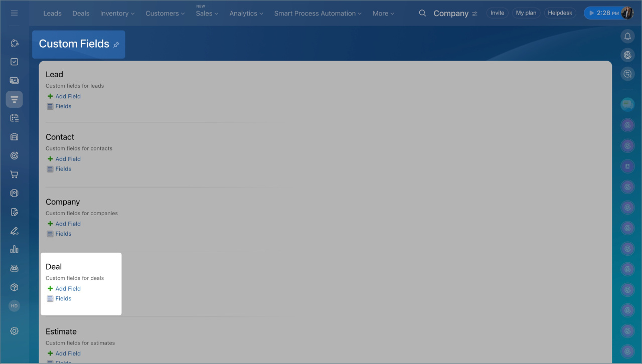Click the user profile avatar
The height and width of the screenshot is (364, 642).
coord(627,13)
